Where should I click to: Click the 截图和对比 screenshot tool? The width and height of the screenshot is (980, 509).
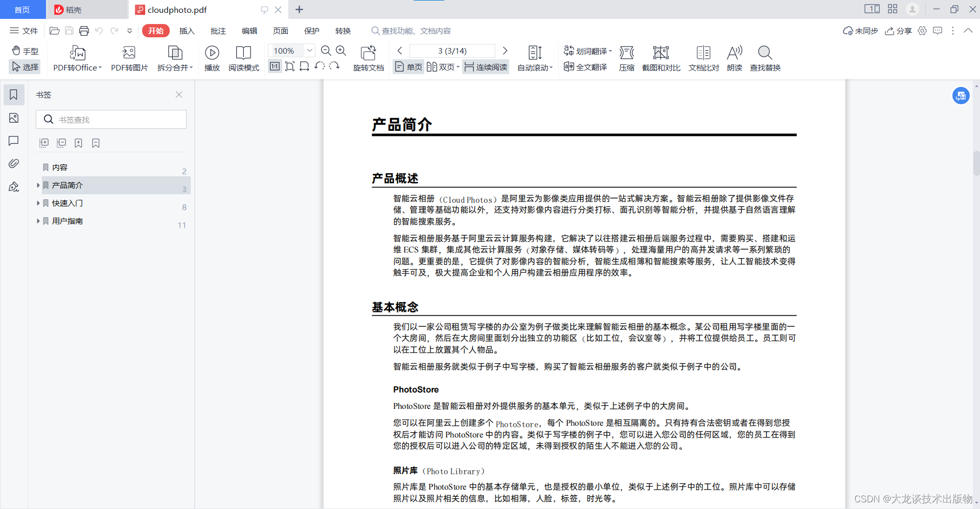click(660, 53)
